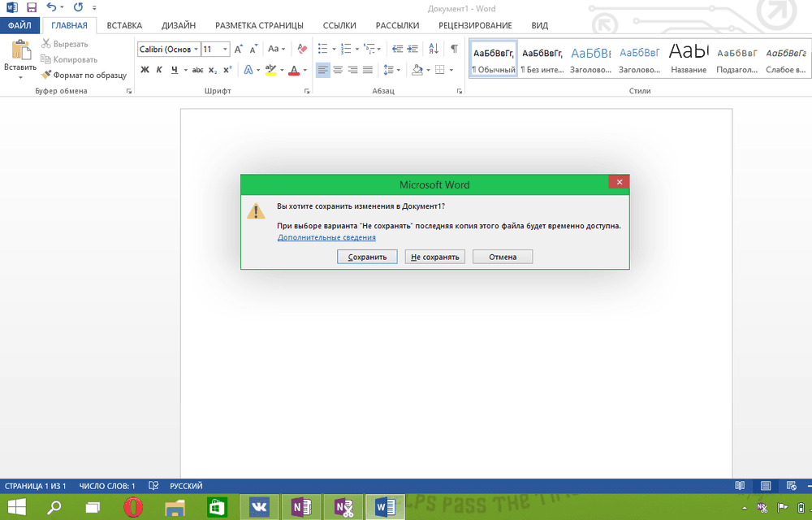Align text right

click(x=352, y=69)
